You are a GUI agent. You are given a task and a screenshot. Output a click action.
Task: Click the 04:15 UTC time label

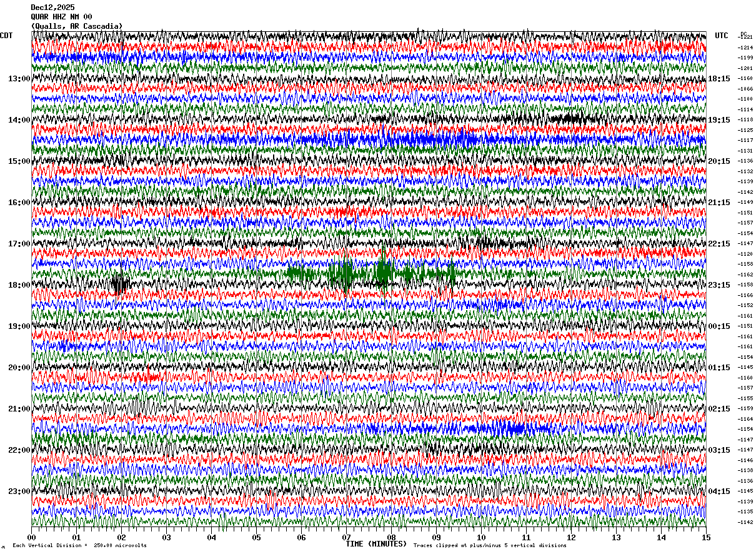[719, 491]
